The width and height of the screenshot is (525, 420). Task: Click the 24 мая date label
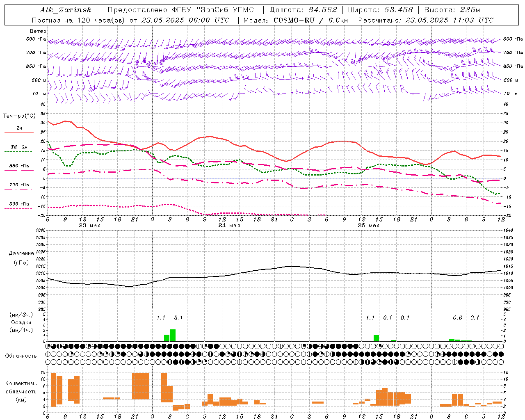(229, 226)
